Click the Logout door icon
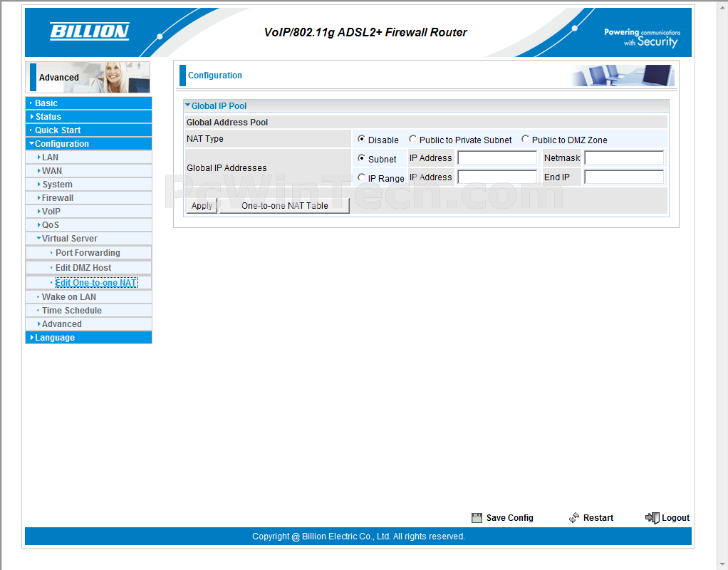The height and width of the screenshot is (570, 728). [x=652, y=518]
